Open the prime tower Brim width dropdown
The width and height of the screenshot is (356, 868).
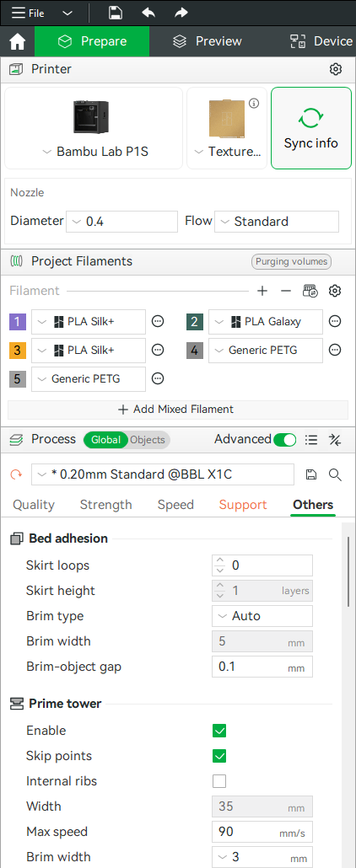pyautogui.click(x=262, y=858)
